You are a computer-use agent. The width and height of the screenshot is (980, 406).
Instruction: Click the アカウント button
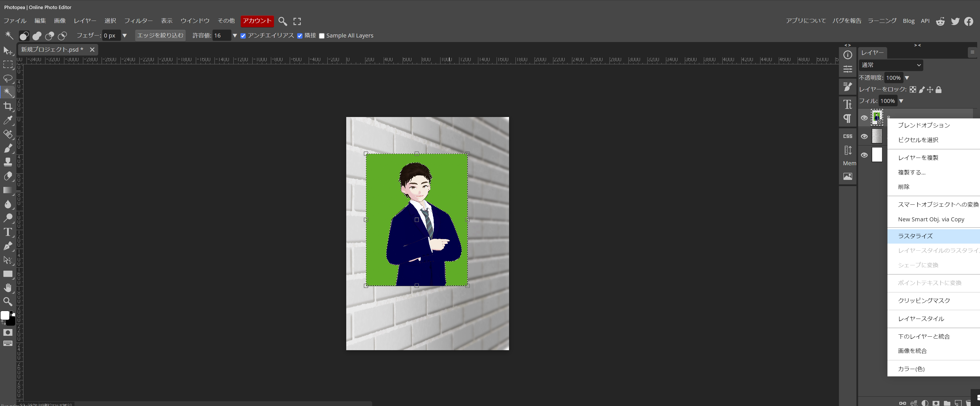[x=257, y=21]
